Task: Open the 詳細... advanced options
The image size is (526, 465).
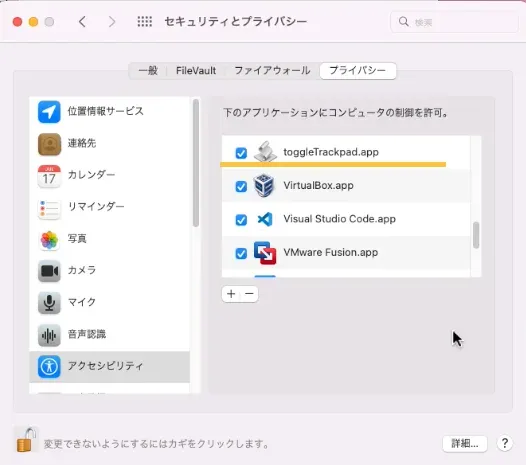Action: [465, 444]
